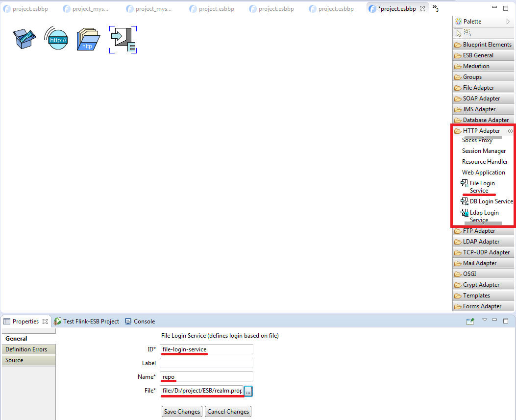Choose the Marquee tool in Palette
Viewport: 516px width, 420px height.
point(467,33)
